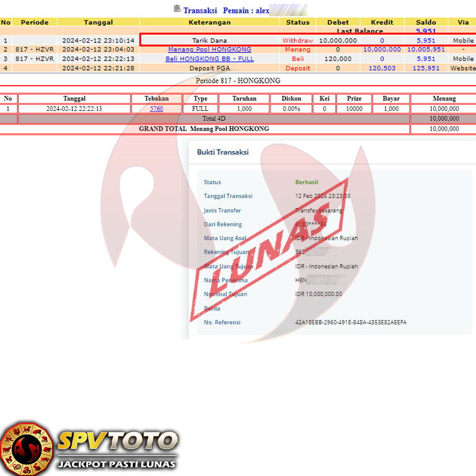The image size is (476, 476).
Task: Click the Transaksi clipboard icon
Action: [177, 9]
